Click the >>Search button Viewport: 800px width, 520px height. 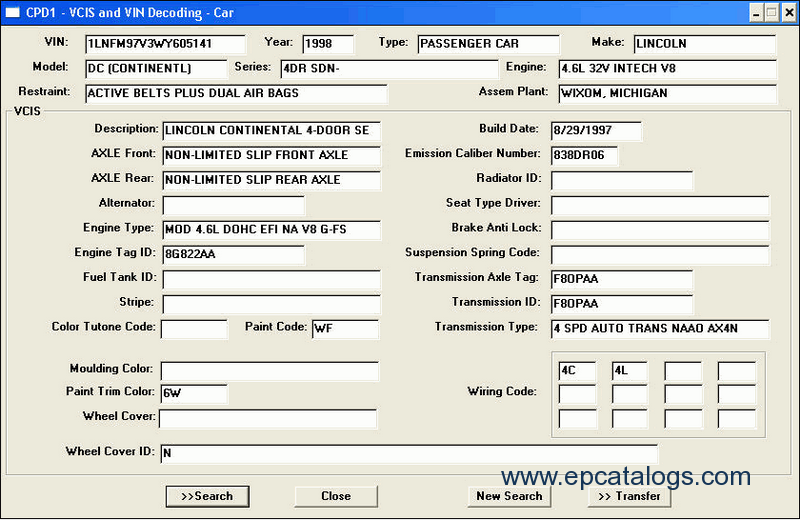(207, 496)
